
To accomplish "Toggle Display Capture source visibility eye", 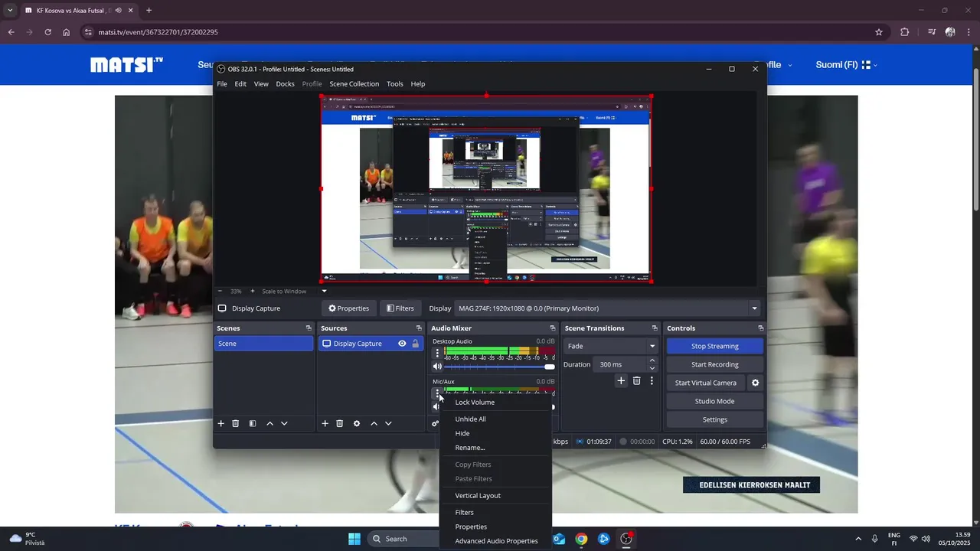I will pyautogui.click(x=402, y=344).
